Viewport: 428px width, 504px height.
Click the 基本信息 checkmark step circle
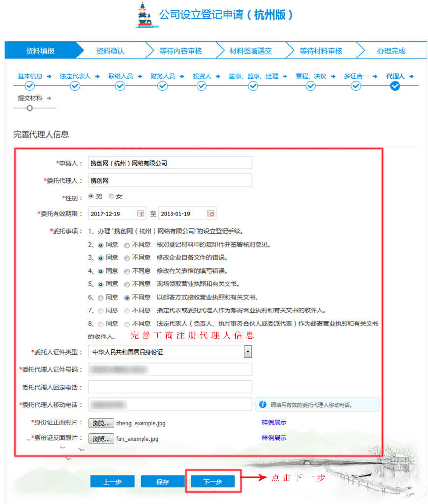(29, 86)
